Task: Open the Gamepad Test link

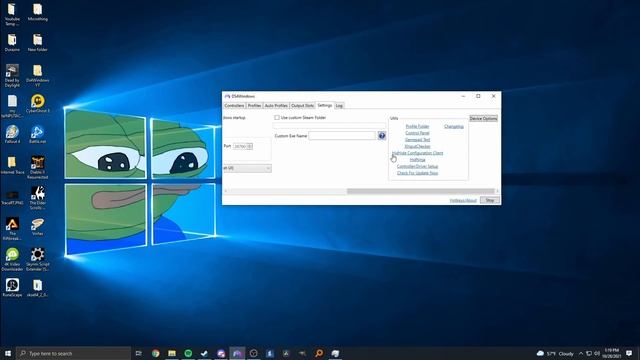Action: (417, 140)
